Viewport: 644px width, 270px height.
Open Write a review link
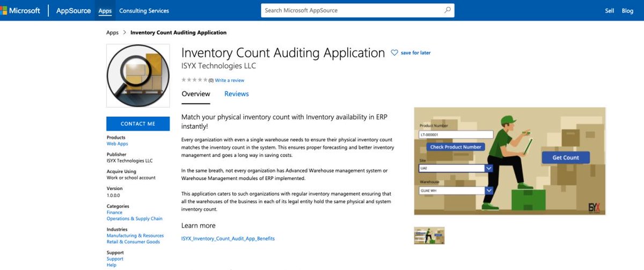pyautogui.click(x=230, y=81)
